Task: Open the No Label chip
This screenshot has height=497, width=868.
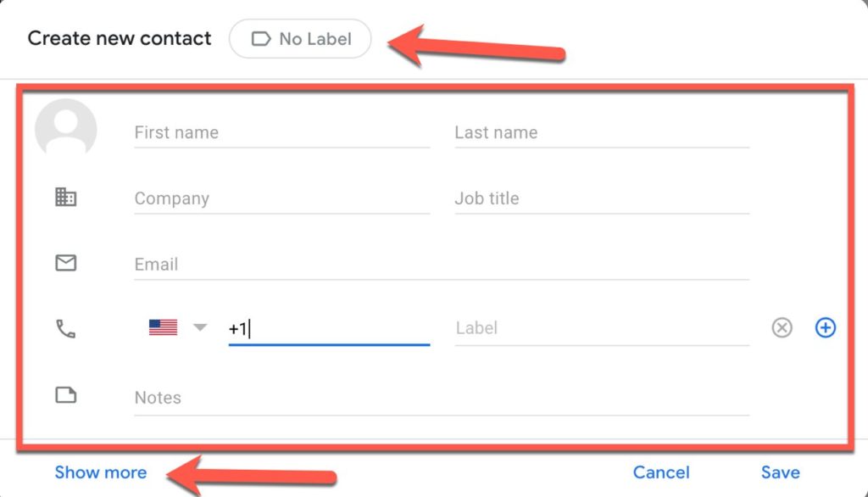Action: pyautogui.click(x=300, y=39)
